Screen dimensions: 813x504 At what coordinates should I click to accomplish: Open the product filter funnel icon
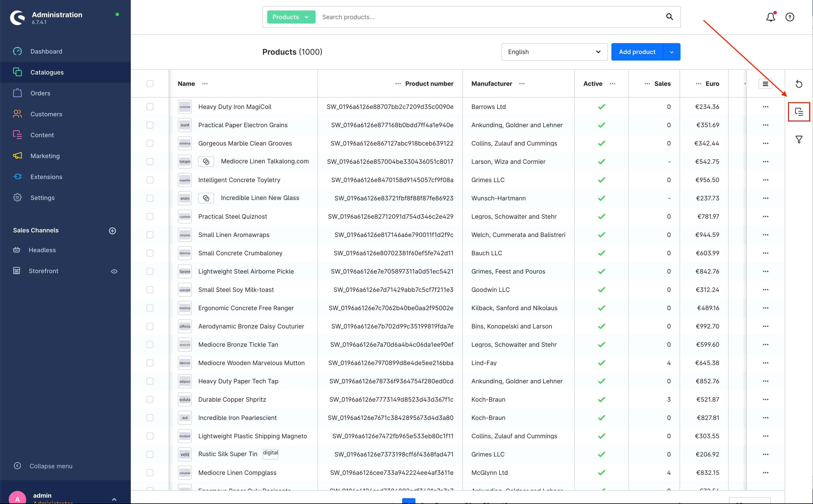(799, 139)
